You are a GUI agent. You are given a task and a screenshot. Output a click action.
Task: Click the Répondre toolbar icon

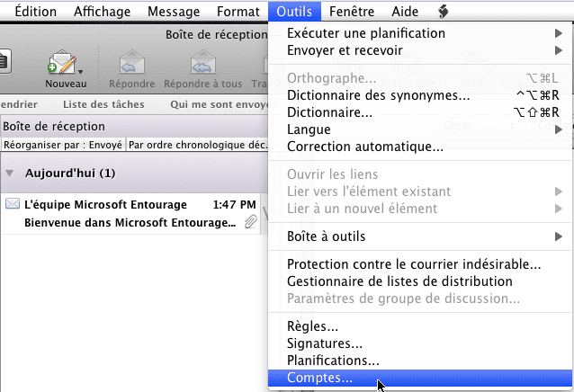132,62
